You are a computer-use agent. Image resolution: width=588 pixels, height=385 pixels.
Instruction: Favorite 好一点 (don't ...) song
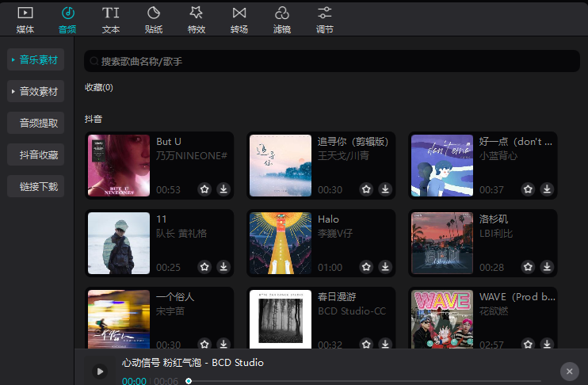click(528, 189)
